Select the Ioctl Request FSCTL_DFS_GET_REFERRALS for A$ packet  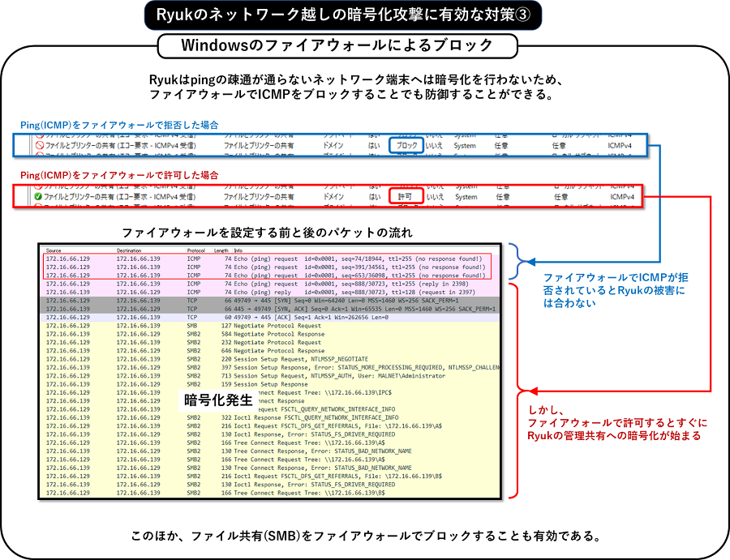[x=270, y=426]
